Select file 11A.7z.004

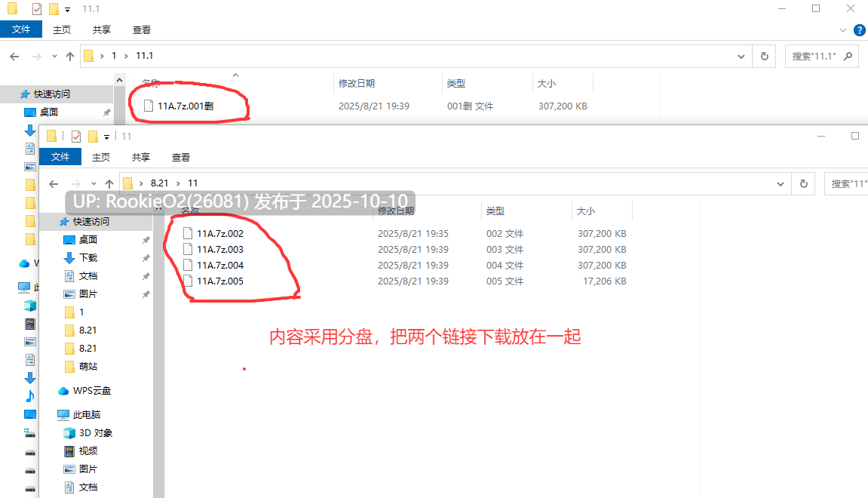[x=220, y=266]
